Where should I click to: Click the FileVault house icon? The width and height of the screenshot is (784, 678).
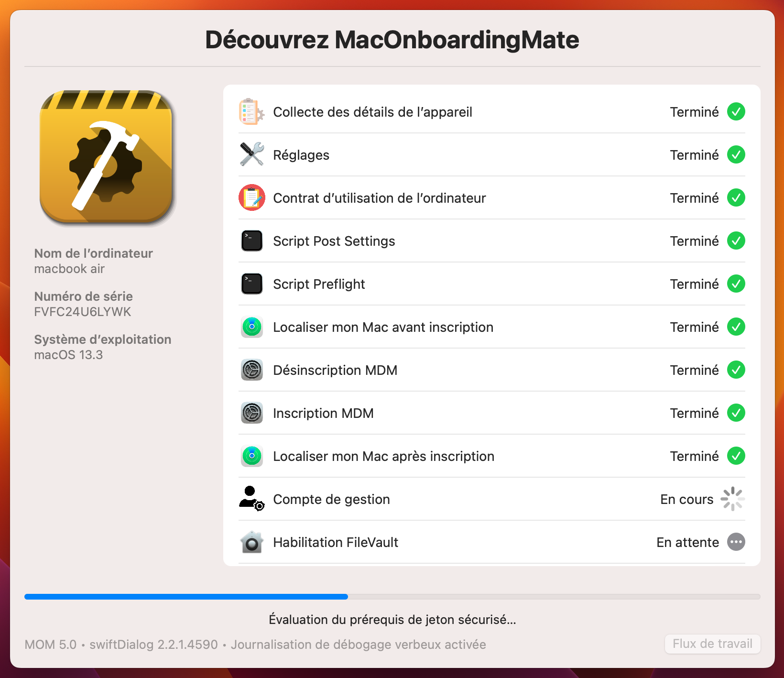point(251,542)
